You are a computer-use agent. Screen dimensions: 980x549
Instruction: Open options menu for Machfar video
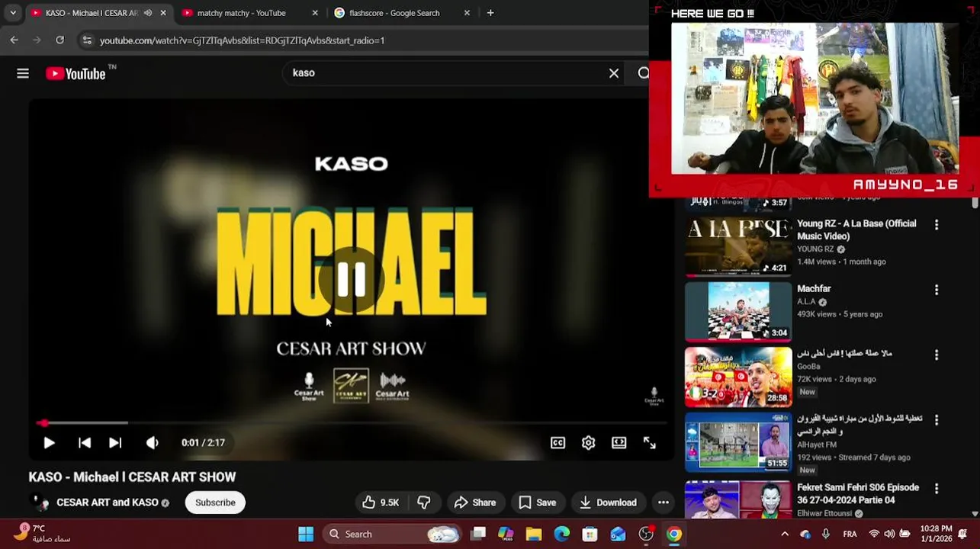(937, 290)
